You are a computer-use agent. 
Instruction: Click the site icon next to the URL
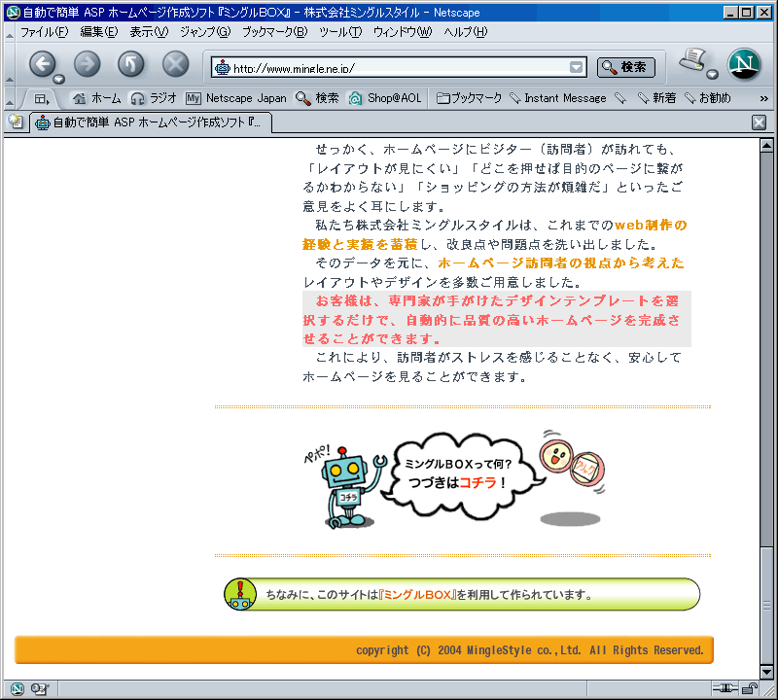click(223, 67)
